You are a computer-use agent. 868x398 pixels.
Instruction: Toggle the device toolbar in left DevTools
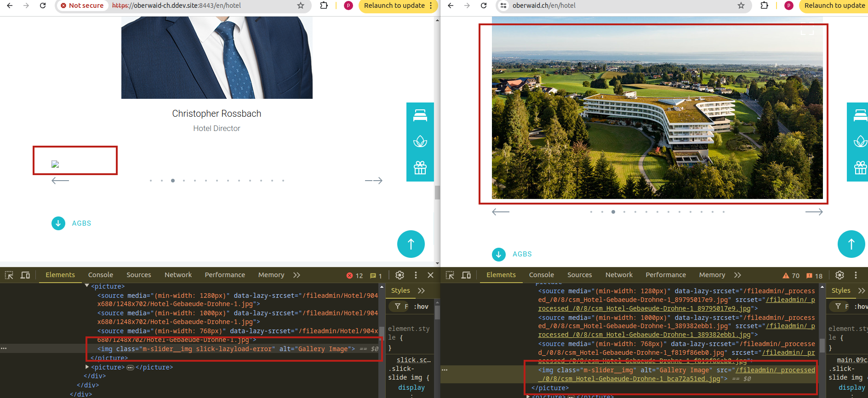[25, 275]
